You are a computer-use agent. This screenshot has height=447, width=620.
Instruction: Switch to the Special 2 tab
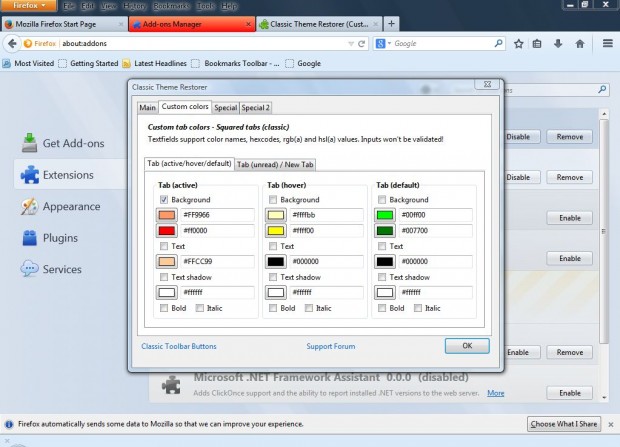point(255,108)
